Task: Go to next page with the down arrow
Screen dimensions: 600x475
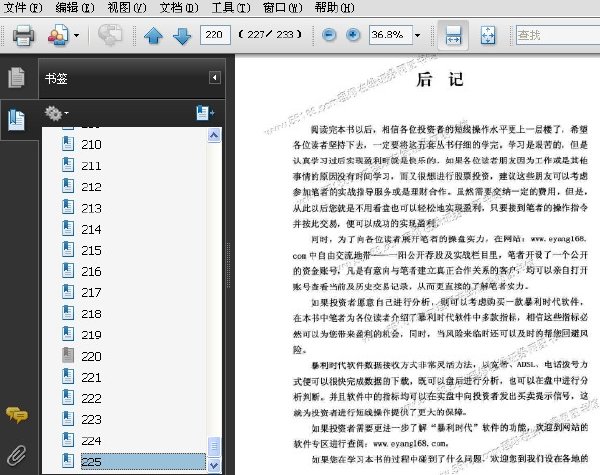Action: [x=182, y=36]
